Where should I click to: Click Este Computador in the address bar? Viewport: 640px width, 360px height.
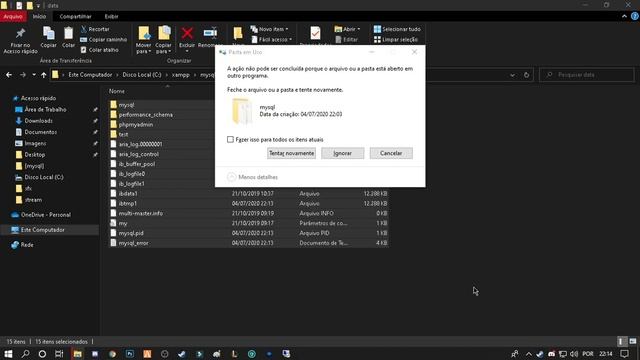point(90,75)
